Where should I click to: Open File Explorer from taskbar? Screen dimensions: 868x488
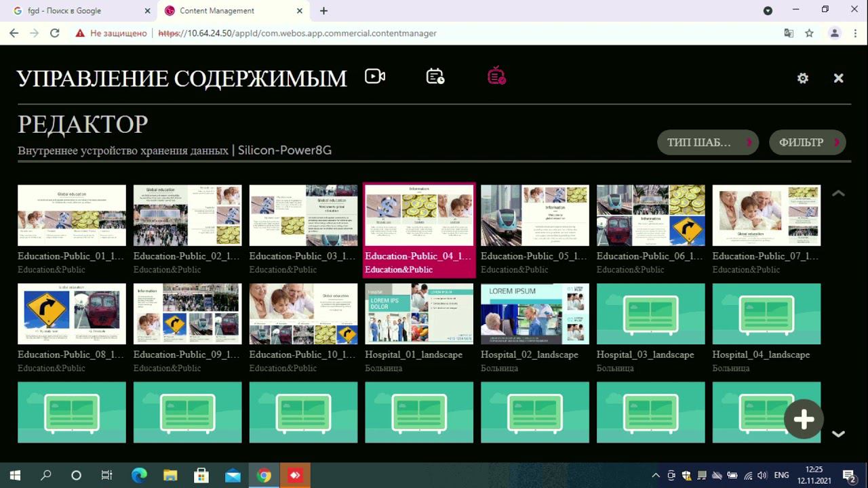tap(170, 475)
